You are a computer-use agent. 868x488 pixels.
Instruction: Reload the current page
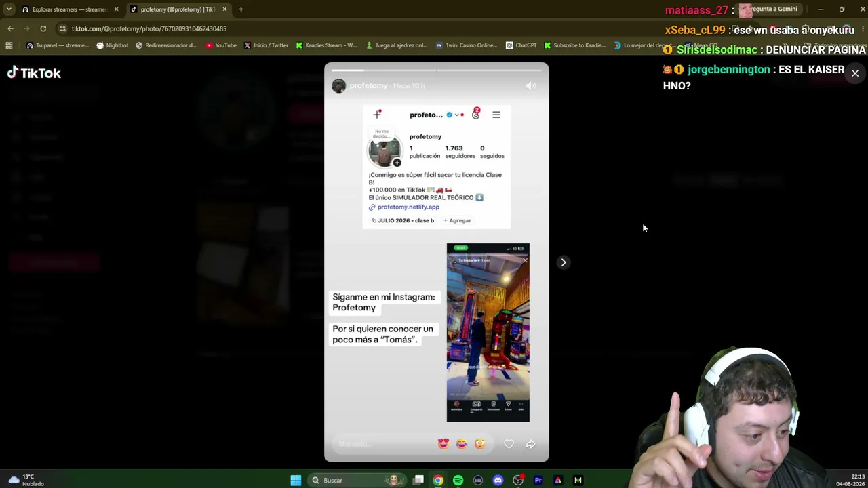43,28
